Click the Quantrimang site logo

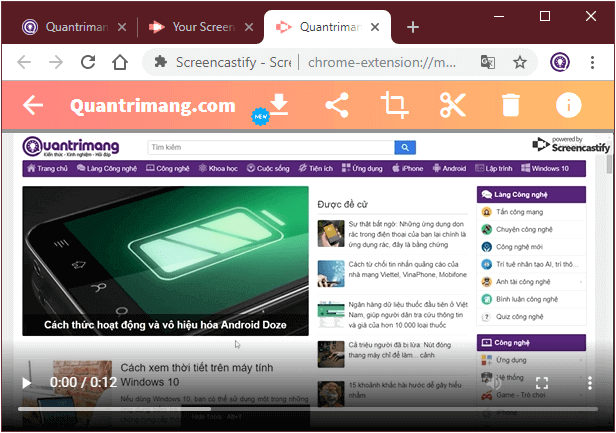[71, 147]
